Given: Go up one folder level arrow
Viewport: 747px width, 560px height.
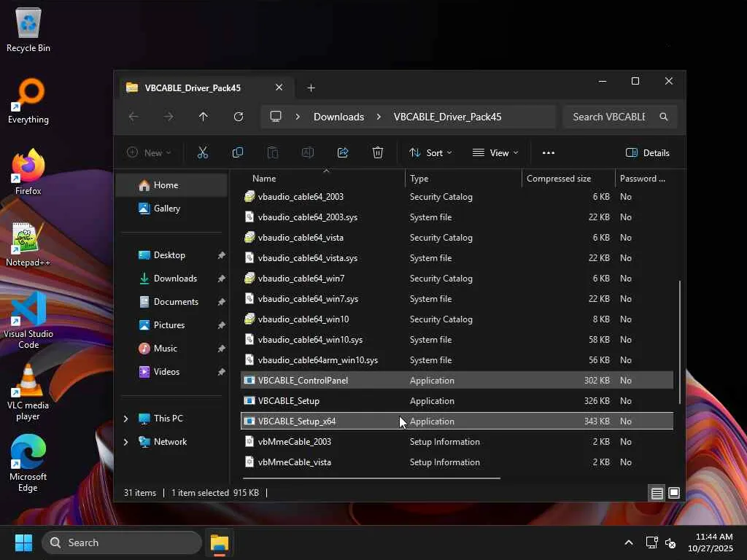Looking at the screenshot, I should pyautogui.click(x=204, y=117).
